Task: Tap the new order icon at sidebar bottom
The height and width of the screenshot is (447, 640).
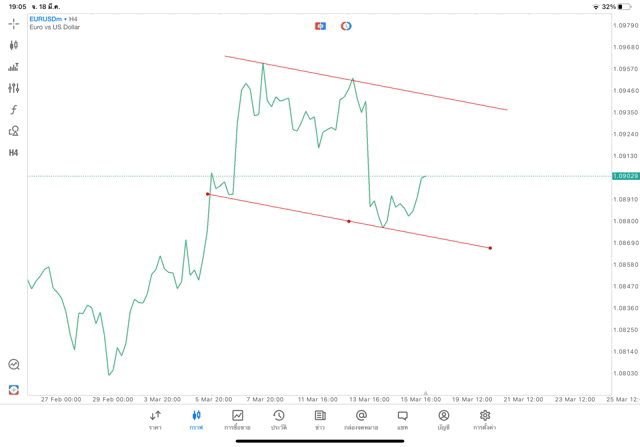Action: [14, 389]
